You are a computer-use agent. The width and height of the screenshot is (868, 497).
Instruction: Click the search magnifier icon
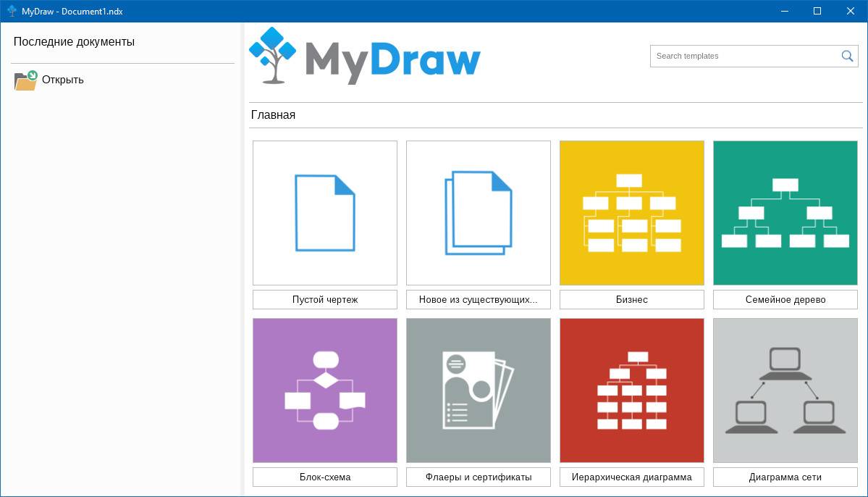[847, 56]
